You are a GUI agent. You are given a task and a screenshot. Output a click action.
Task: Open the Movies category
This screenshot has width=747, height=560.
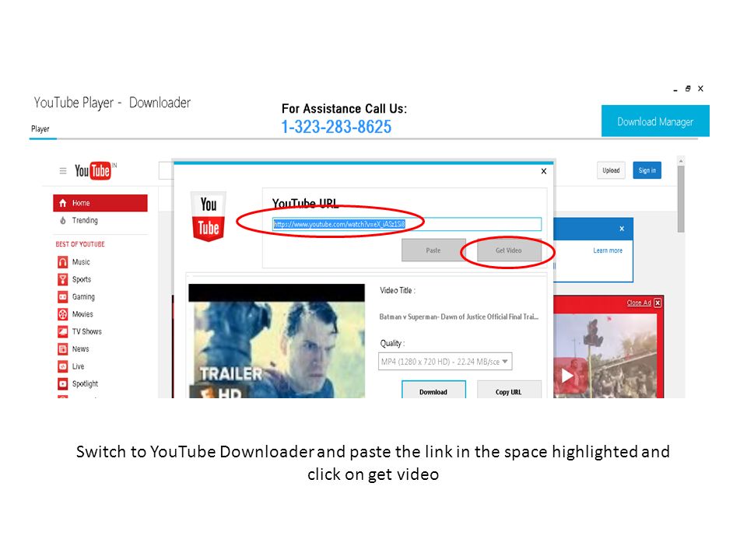tap(82, 314)
